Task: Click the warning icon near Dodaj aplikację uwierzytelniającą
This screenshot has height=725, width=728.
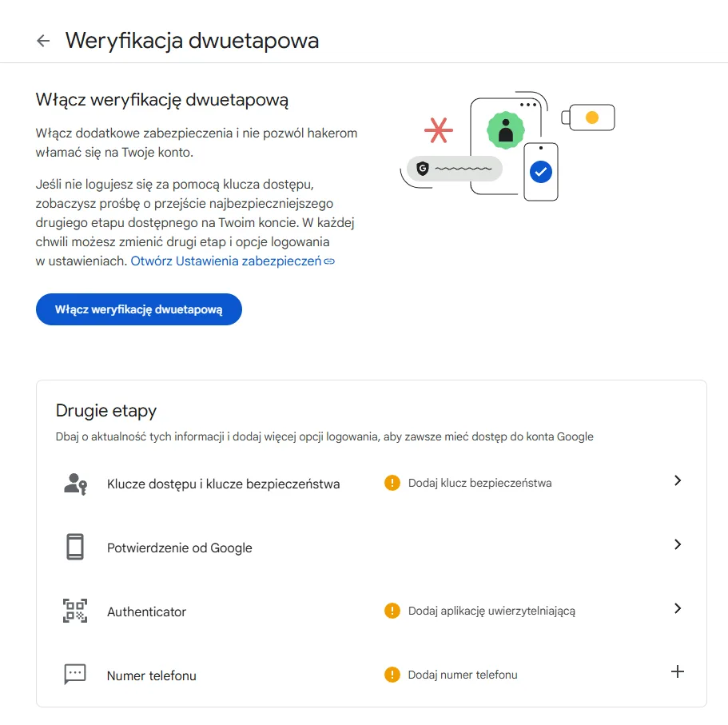Action: click(392, 610)
